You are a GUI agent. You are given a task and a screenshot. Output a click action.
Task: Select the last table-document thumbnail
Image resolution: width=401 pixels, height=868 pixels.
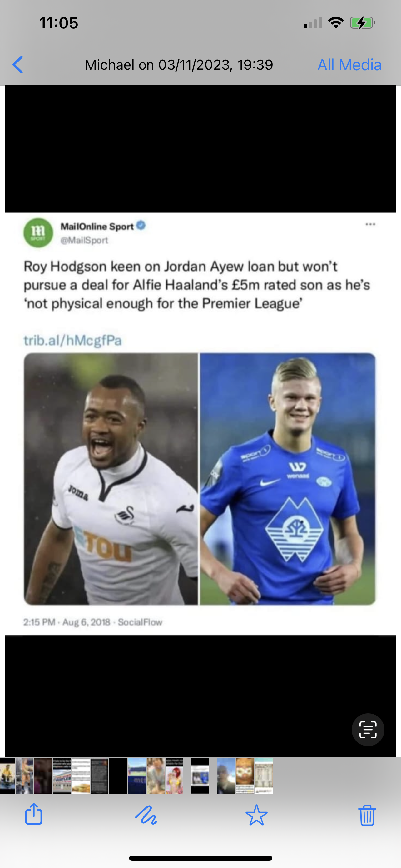pos(264,776)
